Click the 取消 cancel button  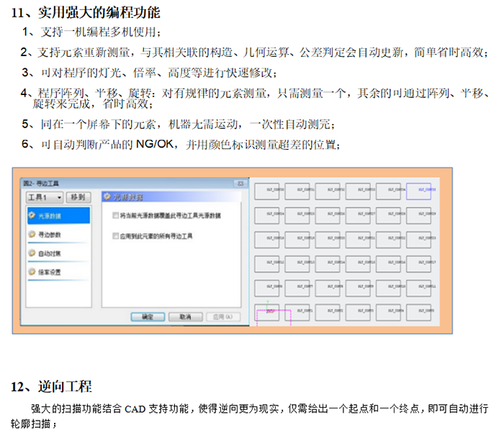pos(185,316)
